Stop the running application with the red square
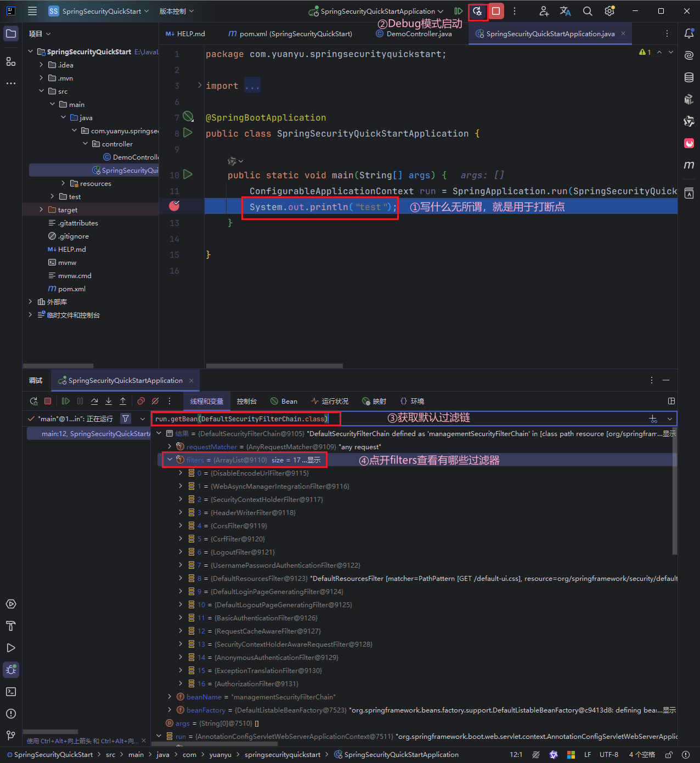700x763 pixels. click(x=496, y=11)
